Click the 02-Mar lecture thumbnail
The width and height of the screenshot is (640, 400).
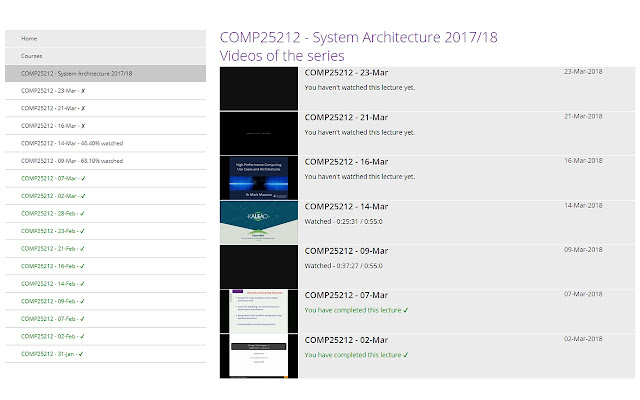(x=259, y=356)
